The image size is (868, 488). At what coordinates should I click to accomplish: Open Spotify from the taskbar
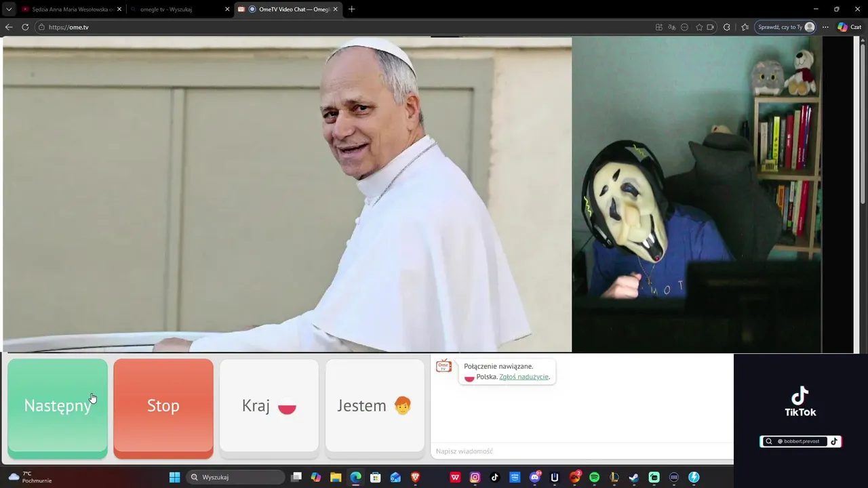(x=595, y=477)
